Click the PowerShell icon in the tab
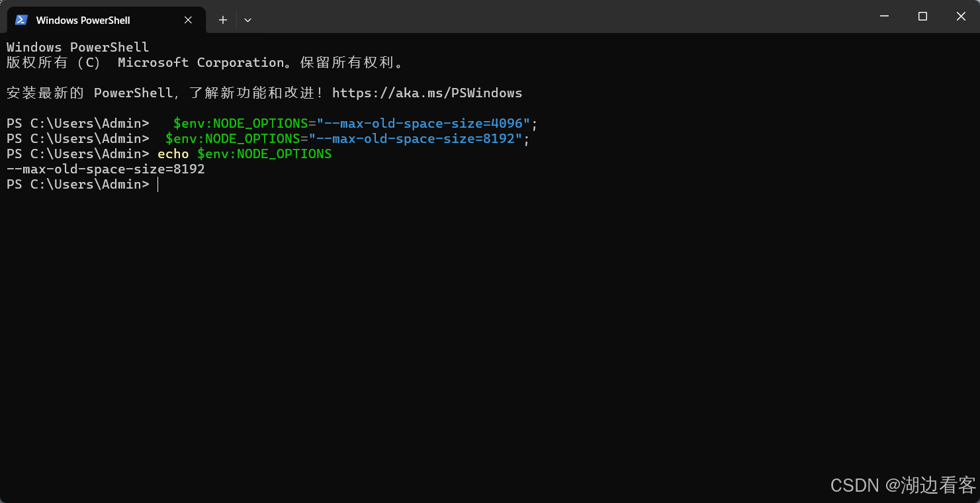This screenshot has width=980, height=503. tap(21, 20)
